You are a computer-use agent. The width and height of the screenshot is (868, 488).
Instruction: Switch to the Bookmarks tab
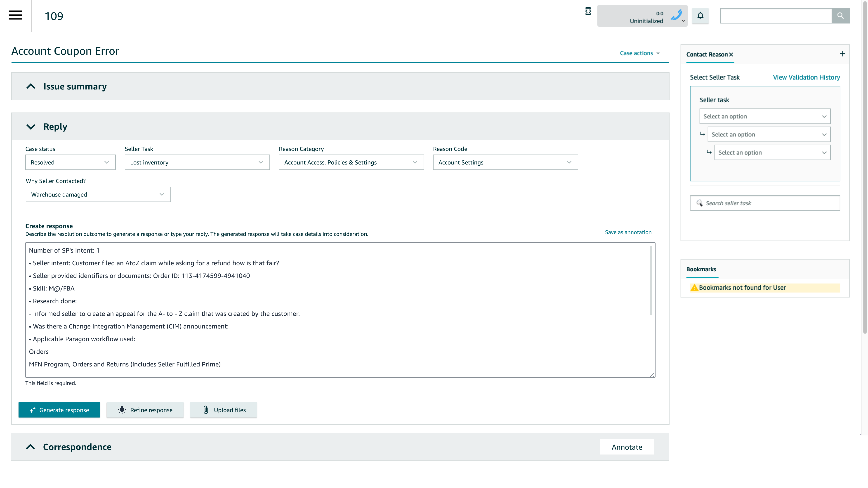click(701, 269)
